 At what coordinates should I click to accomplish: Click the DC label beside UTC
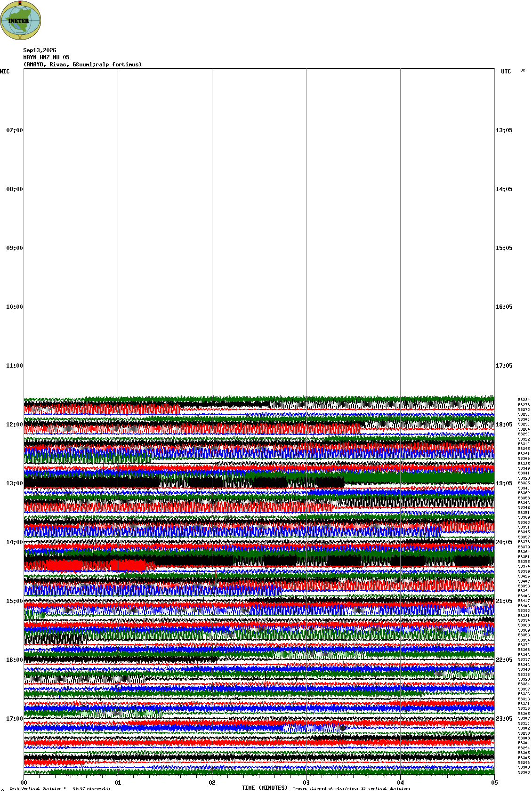tap(523, 70)
